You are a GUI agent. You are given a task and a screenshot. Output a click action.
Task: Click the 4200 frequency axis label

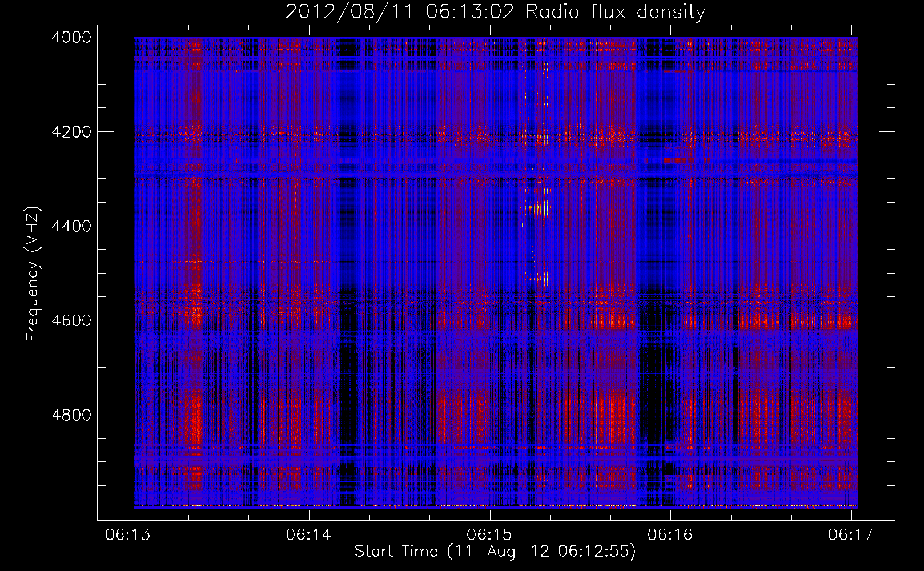(71, 131)
